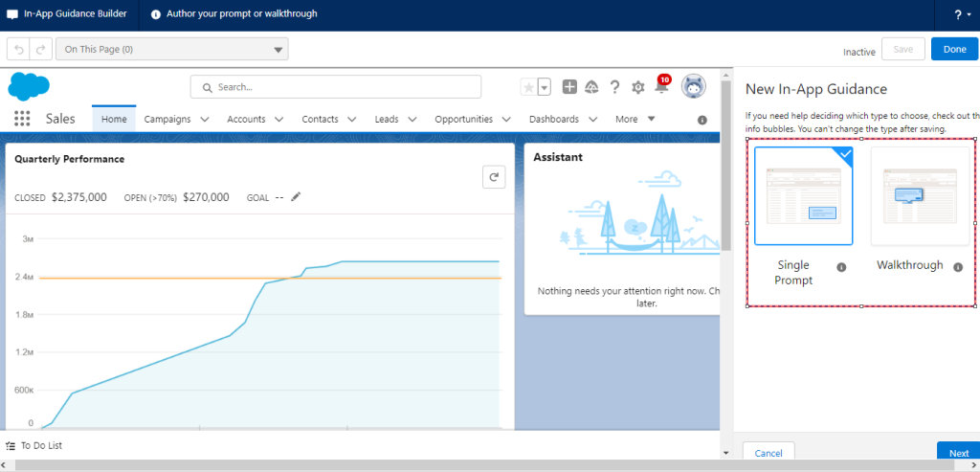Open the Accounts tab
This screenshot has height=472, width=980.
point(246,119)
